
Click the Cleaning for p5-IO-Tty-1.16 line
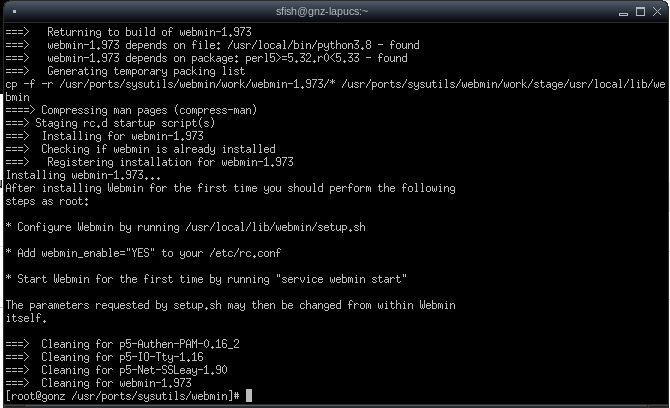(105, 357)
